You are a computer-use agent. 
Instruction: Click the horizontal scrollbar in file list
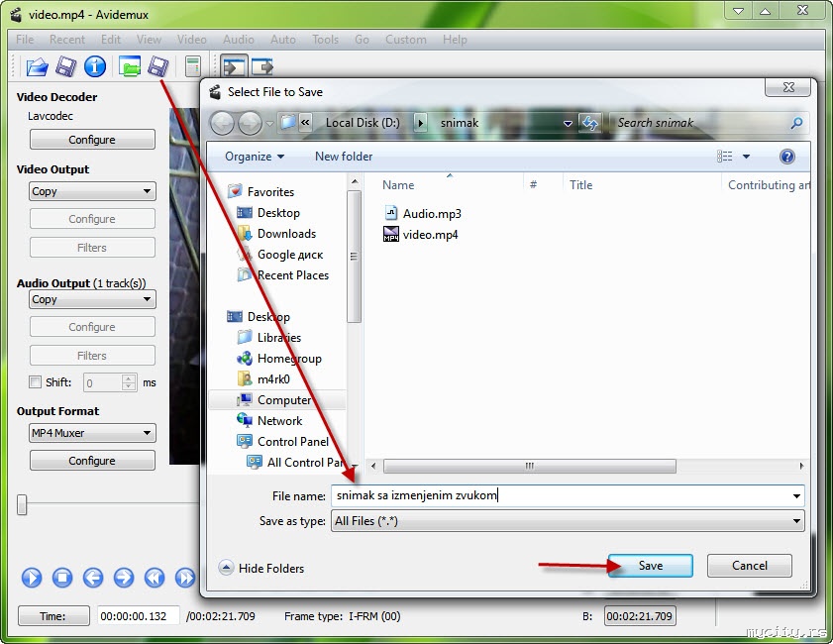(530, 466)
